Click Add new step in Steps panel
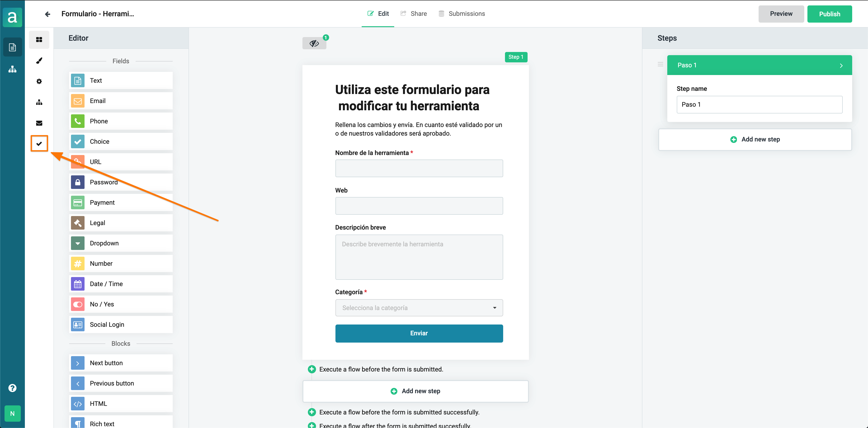This screenshot has width=868, height=428. click(755, 139)
